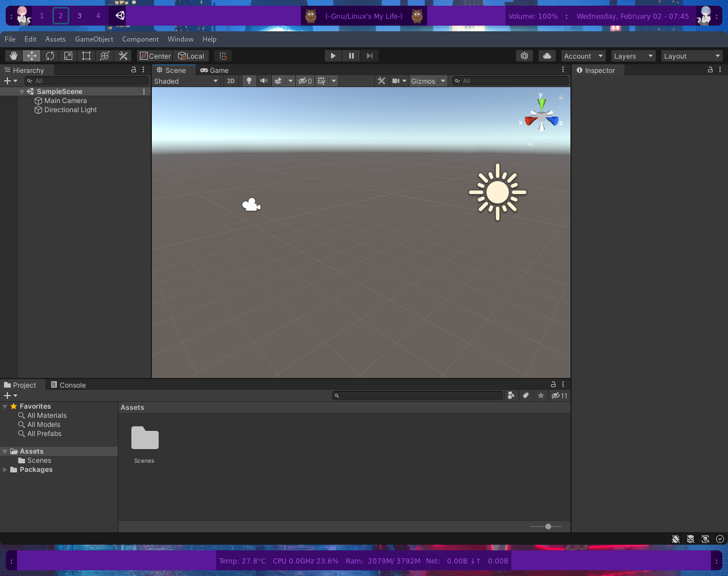Image resolution: width=728 pixels, height=576 pixels.
Task: Select the Rotate tool
Action: 50,56
